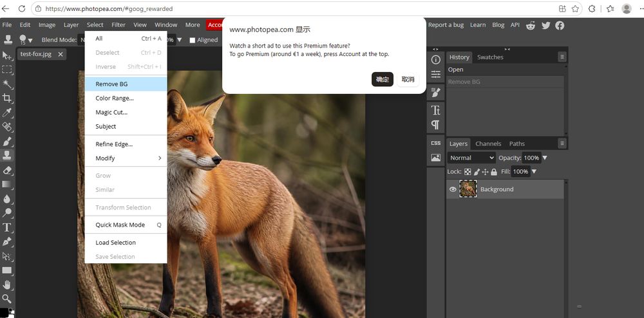Choose Remove BG from Select menu
The height and width of the screenshot is (318, 644).
click(x=126, y=84)
